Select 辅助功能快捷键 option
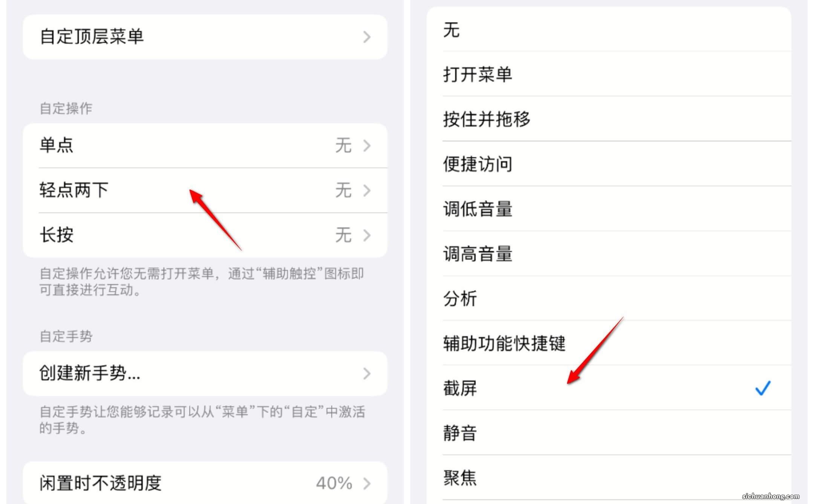 click(609, 343)
